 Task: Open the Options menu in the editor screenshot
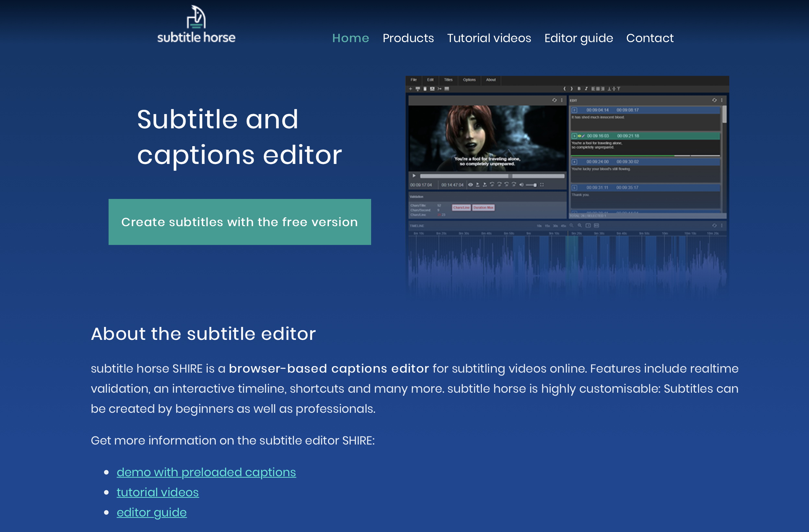point(469,80)
